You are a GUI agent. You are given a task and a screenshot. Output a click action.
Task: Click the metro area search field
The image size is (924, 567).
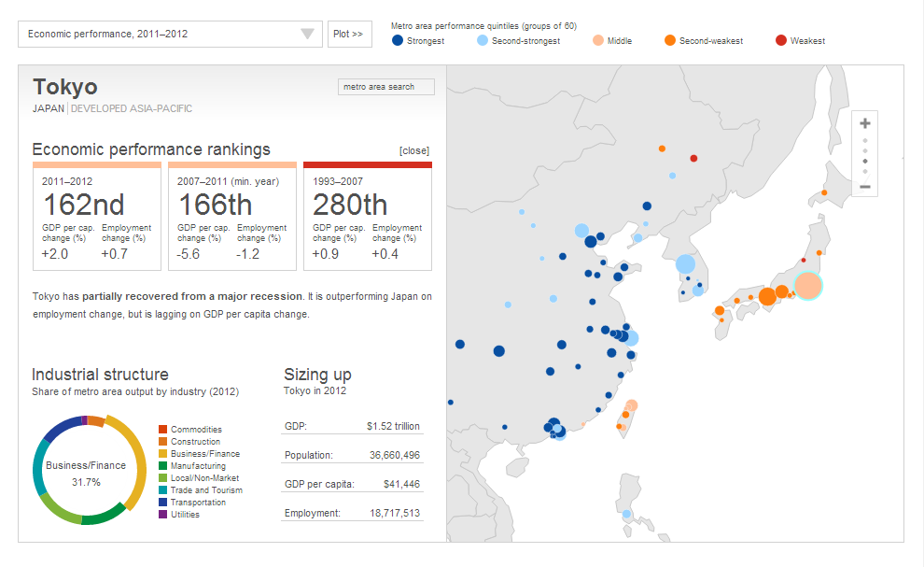(x=386, y=87)
